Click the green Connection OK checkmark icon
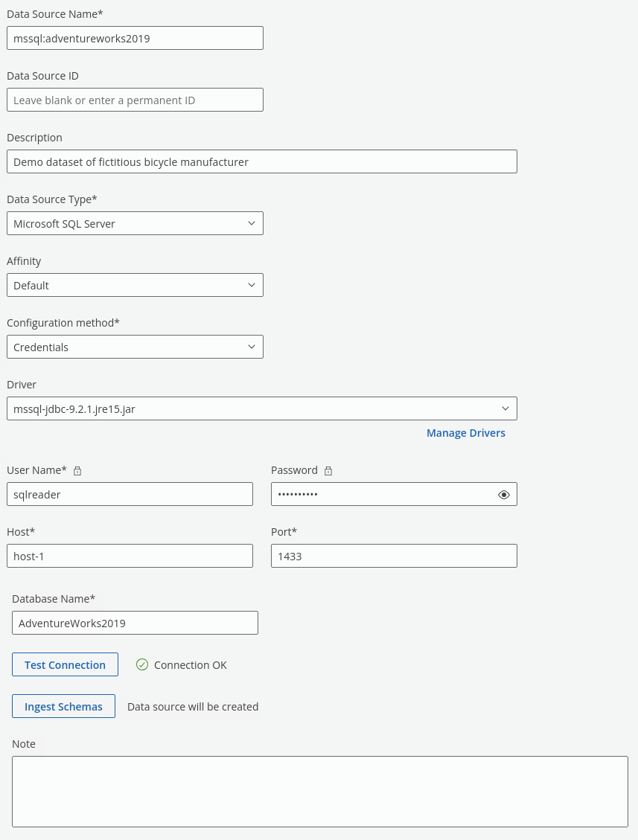Viewport: 638px width, 840px height. point(142,665)
